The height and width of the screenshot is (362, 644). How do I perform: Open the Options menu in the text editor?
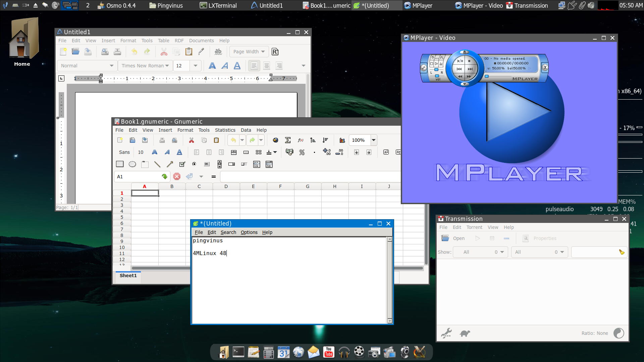click(x=249, y=232)
